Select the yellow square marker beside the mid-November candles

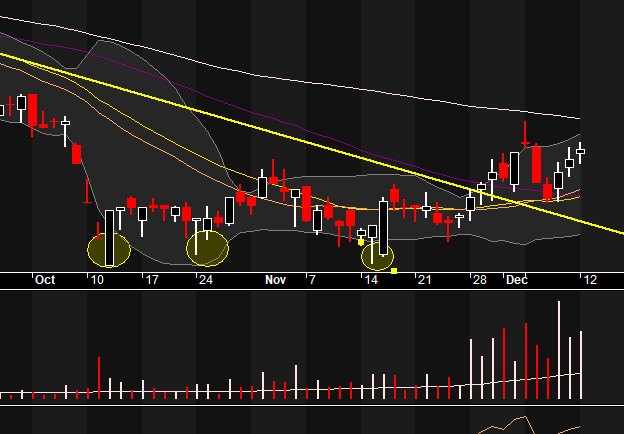pyautogui.click(x=361, y=242)
